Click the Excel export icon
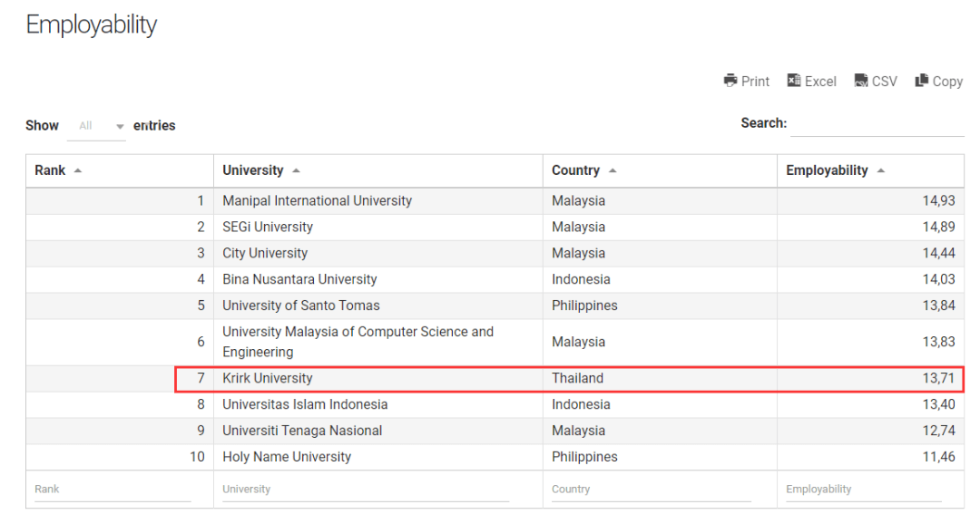The image size is (980, 524). tap(794, 81)
